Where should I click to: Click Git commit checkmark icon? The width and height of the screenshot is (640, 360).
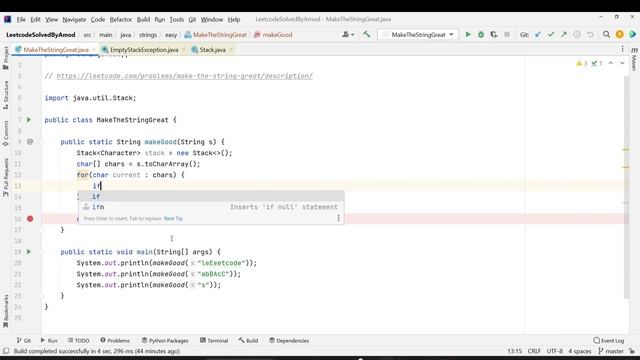551,35
